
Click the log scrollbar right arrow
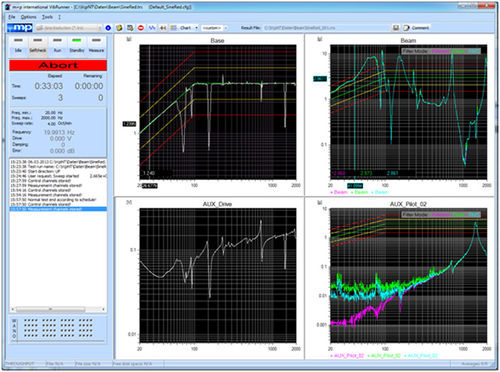tap(103, 309)
